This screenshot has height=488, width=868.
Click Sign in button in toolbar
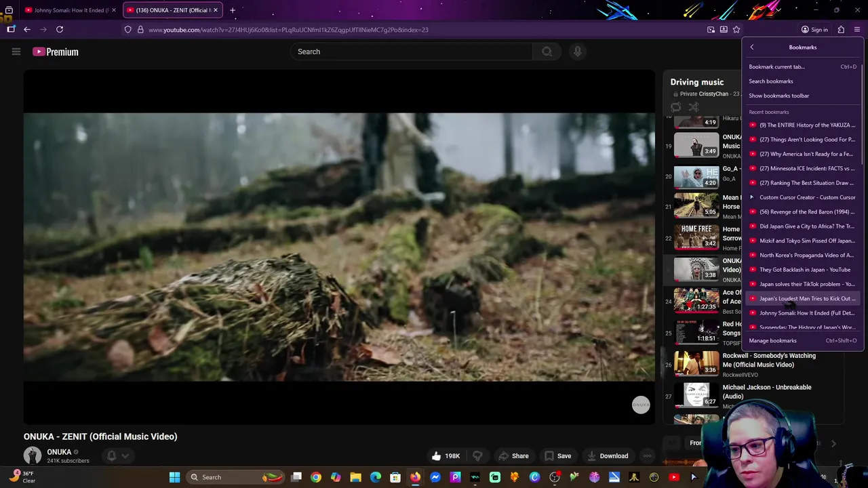[814, 30]
